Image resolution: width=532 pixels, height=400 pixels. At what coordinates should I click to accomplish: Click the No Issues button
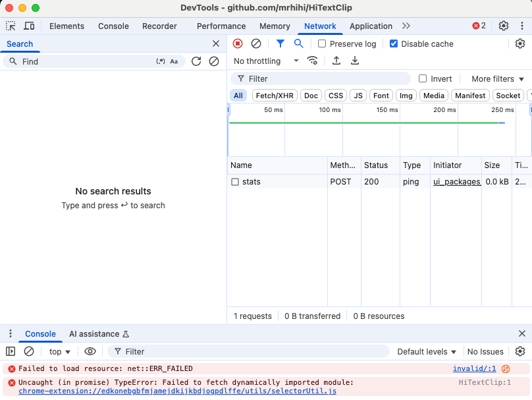click(485, 351)
